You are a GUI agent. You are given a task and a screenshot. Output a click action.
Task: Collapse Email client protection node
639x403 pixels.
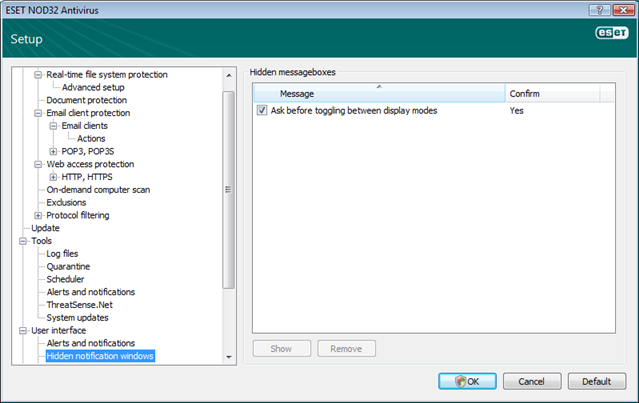[38, 113]
